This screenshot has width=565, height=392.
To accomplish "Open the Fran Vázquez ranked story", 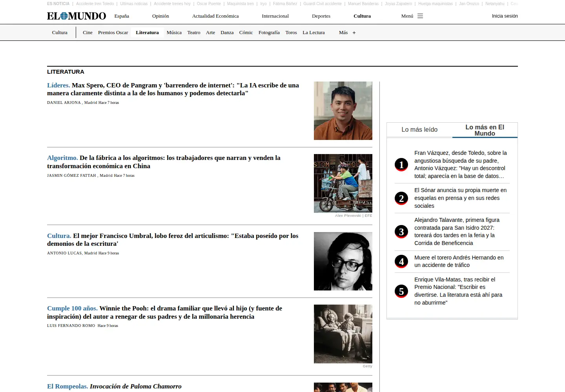I will (461, 165).
